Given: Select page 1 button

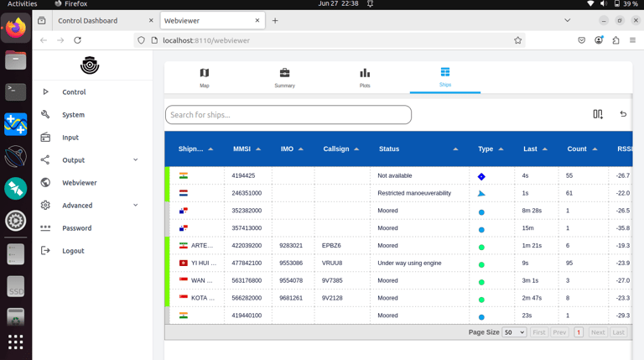Looking at the screenshot, I should pyautogui.click(x=579, y=332).
